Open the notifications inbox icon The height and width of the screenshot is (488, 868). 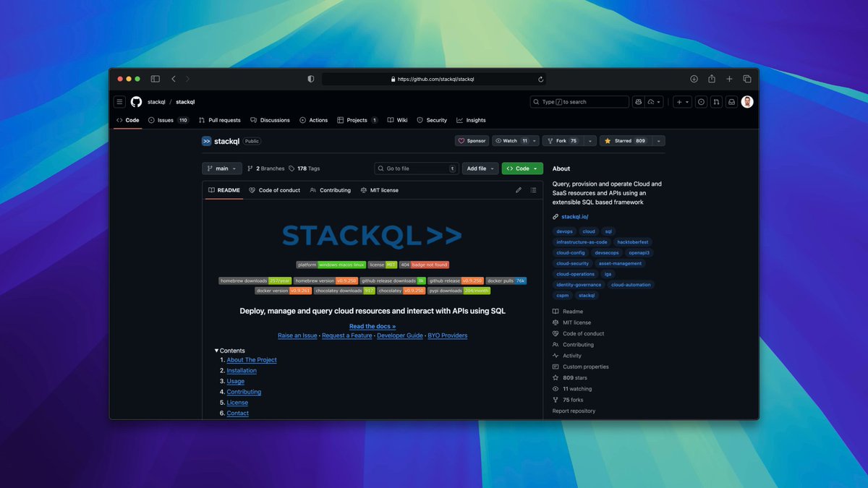coord(731,102)
